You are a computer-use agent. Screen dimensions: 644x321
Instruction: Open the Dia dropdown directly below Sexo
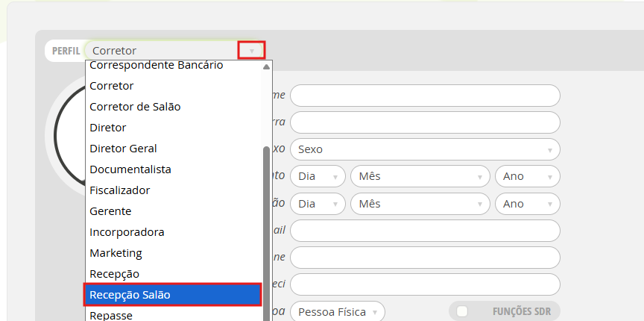[x=318, y=176]
